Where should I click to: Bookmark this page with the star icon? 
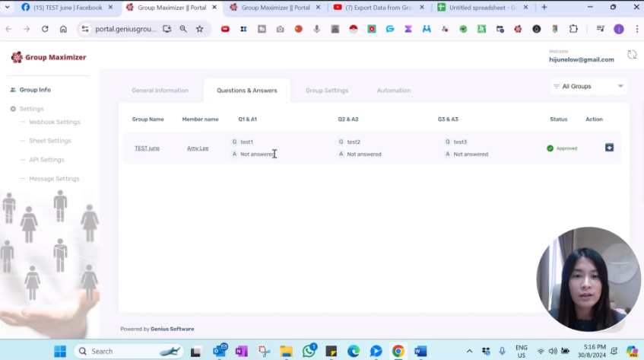200,29
